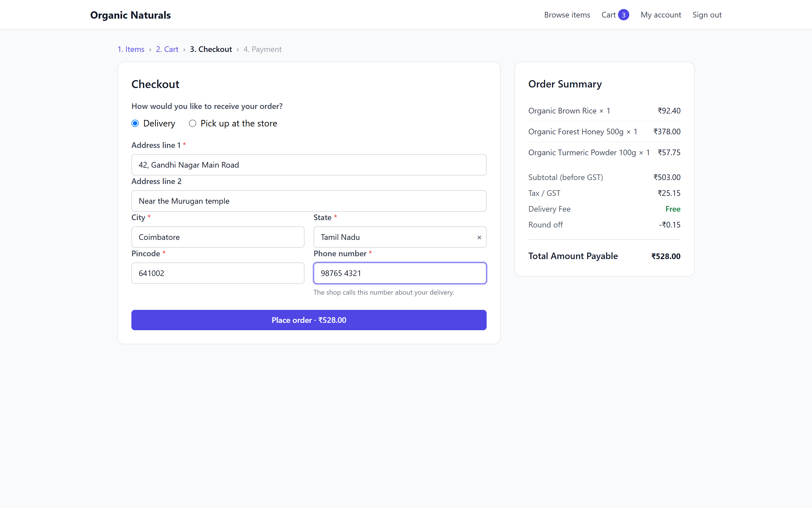
Task: Go to Cart in top navigation
Action: click(x=608, y=15)
